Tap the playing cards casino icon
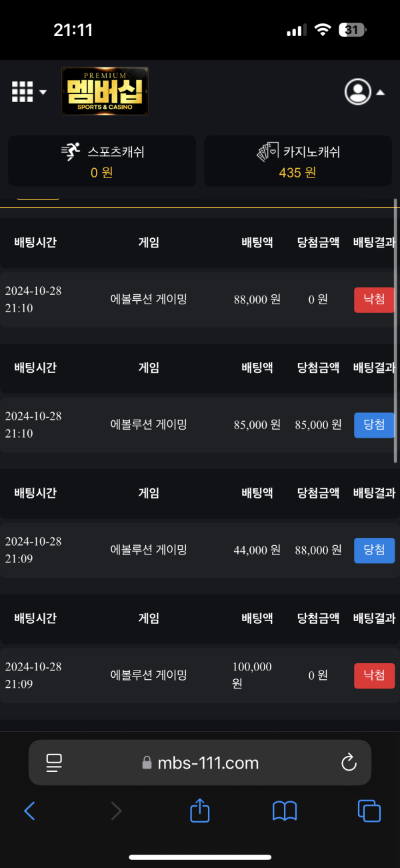Image resolution: width=400 pixels, height=868 pixels. 268,152
